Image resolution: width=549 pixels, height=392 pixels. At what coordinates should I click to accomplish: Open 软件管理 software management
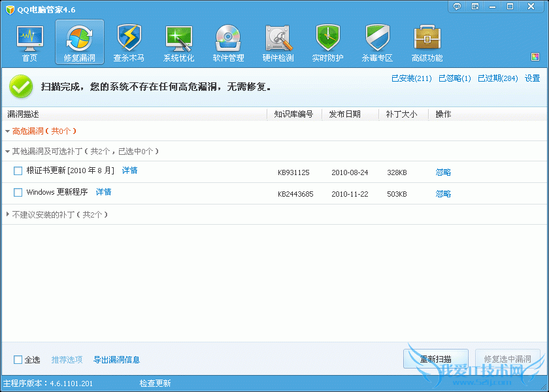(228, 42)
